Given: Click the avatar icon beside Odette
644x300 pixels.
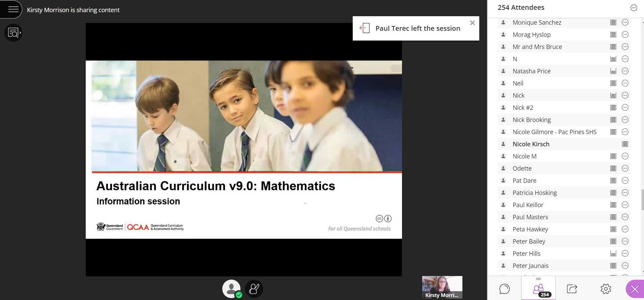Looking at the screenshot, I should (x=503, y=168).
